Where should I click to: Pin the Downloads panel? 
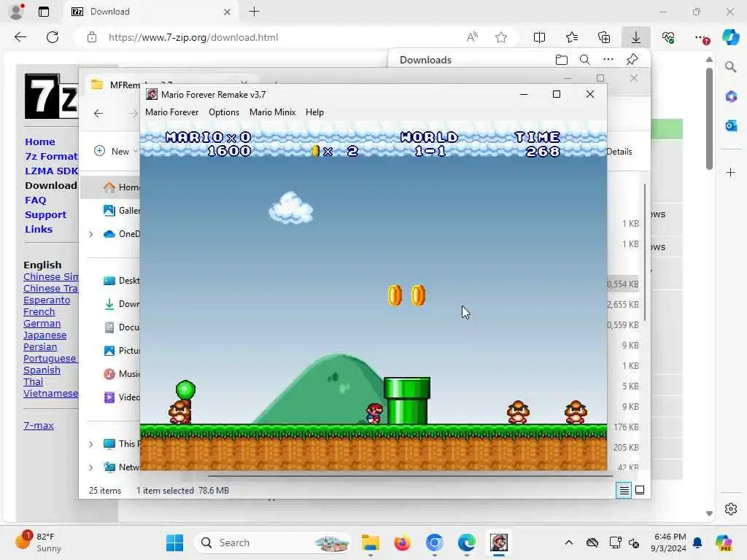coord(632,60)
